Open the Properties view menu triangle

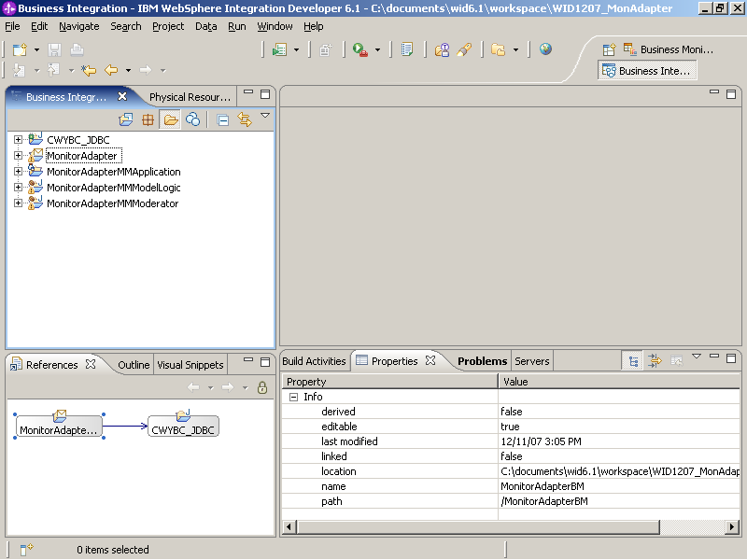click(697, 357)
